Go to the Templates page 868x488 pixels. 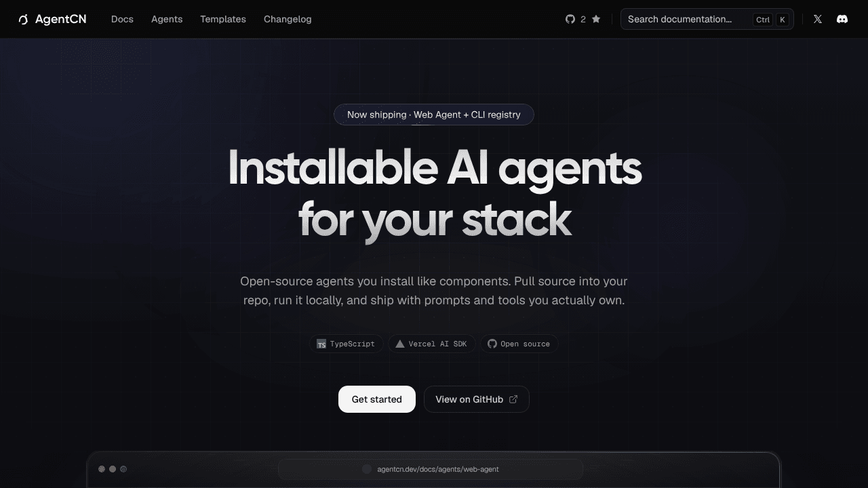pyautogui.click(x=223, y=19)
